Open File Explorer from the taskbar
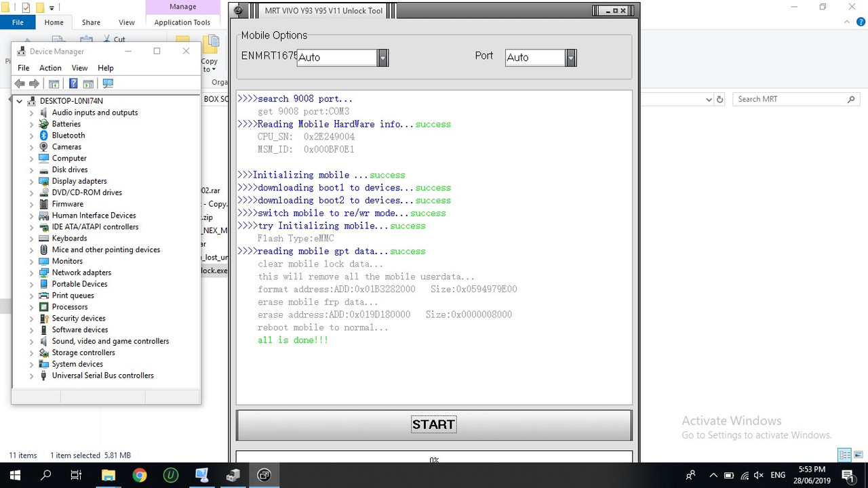868x488 pixels. [108, 475]
